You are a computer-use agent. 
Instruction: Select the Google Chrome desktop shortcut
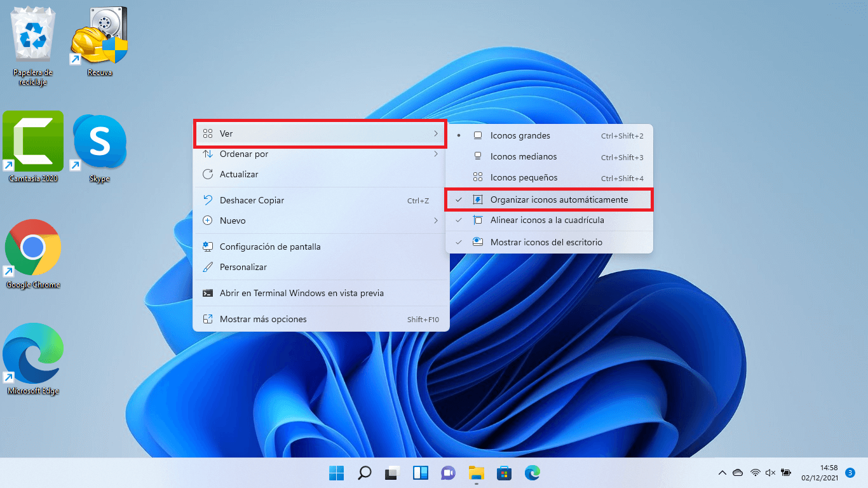[x=33, y=254]
